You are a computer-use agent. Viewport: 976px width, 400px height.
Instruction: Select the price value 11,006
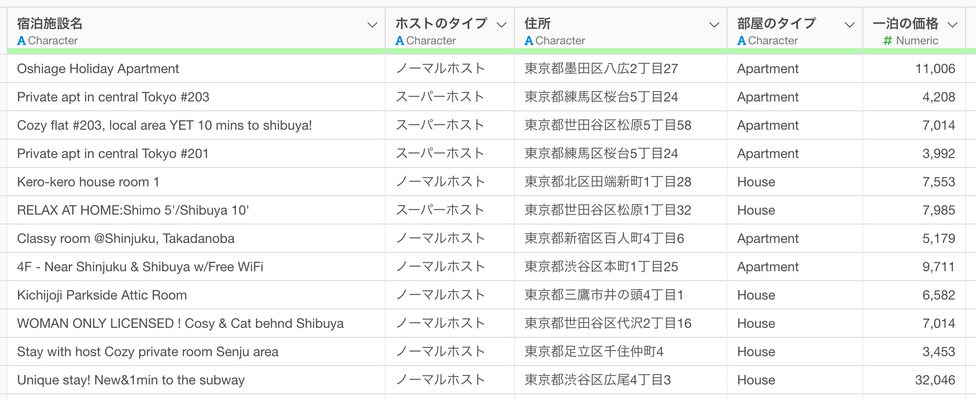(x=934, y=69)
